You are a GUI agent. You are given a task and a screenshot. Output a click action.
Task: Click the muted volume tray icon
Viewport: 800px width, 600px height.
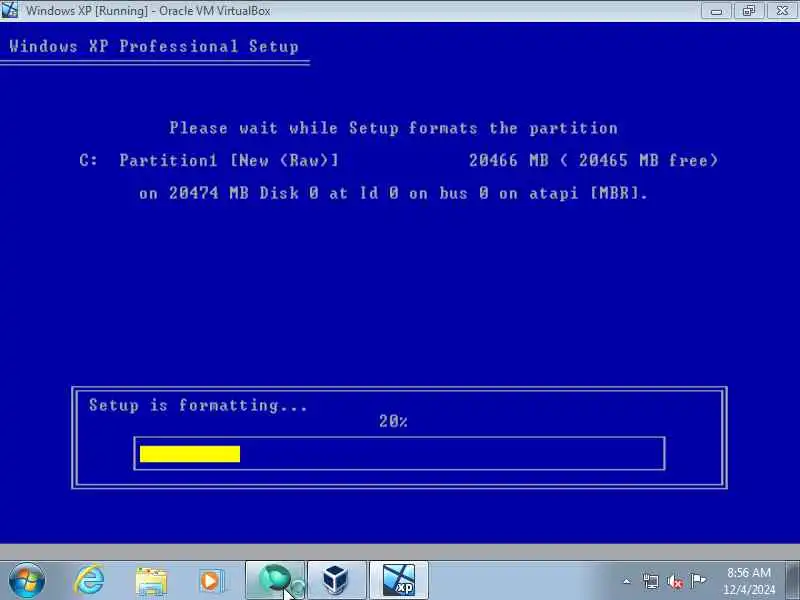(674, 581)
